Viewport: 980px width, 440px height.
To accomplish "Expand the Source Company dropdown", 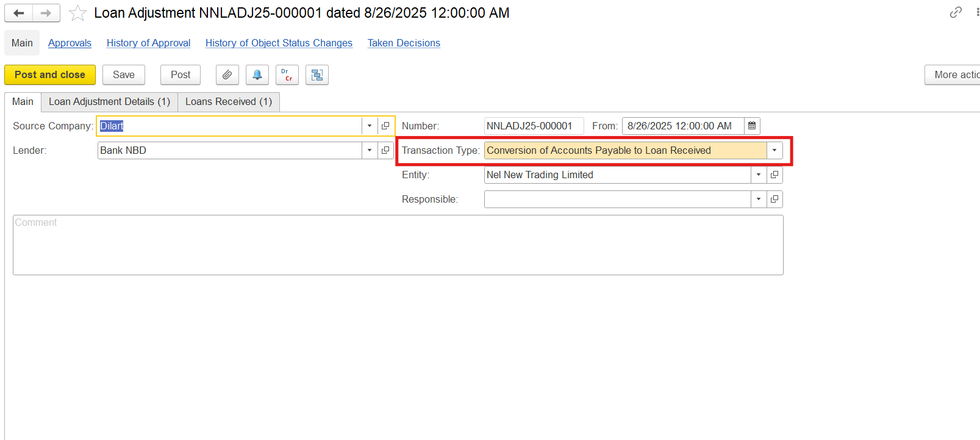I will click(370, 126).
